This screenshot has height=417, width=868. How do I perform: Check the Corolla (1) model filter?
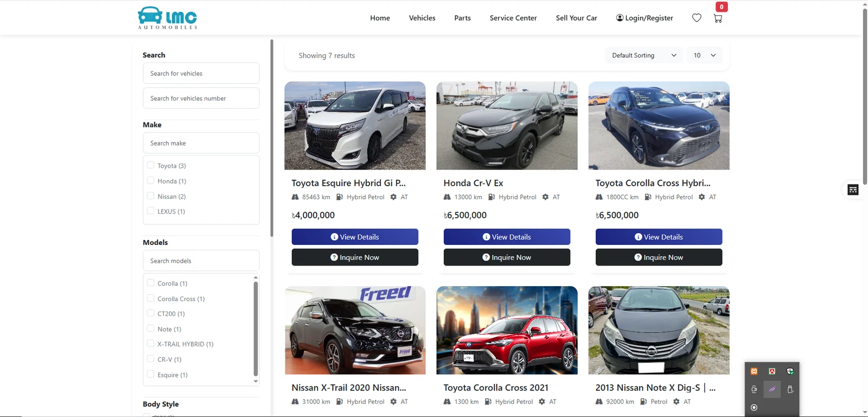click(151, 283)
